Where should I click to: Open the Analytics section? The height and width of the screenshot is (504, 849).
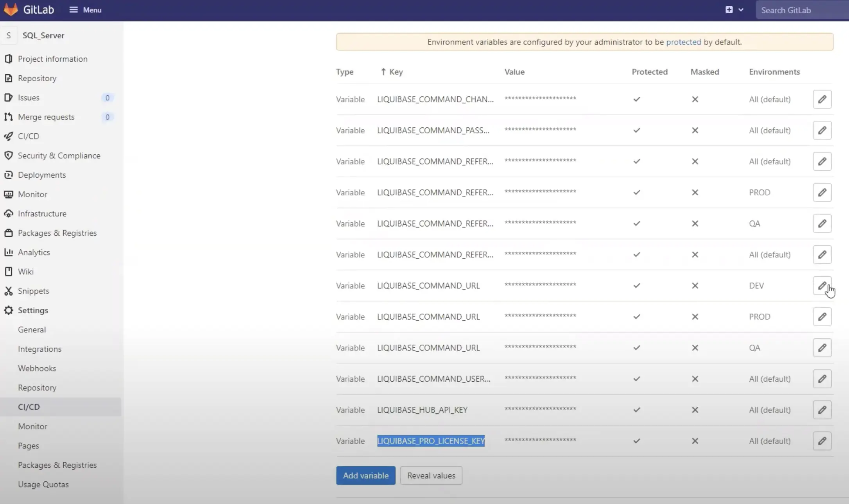click(34, 252)
